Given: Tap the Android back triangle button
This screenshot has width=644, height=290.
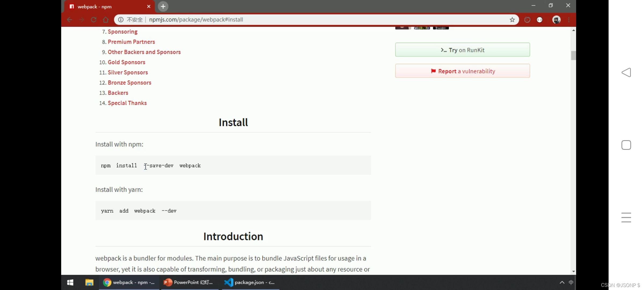Looking at the screenshot, I should point(626,73).
